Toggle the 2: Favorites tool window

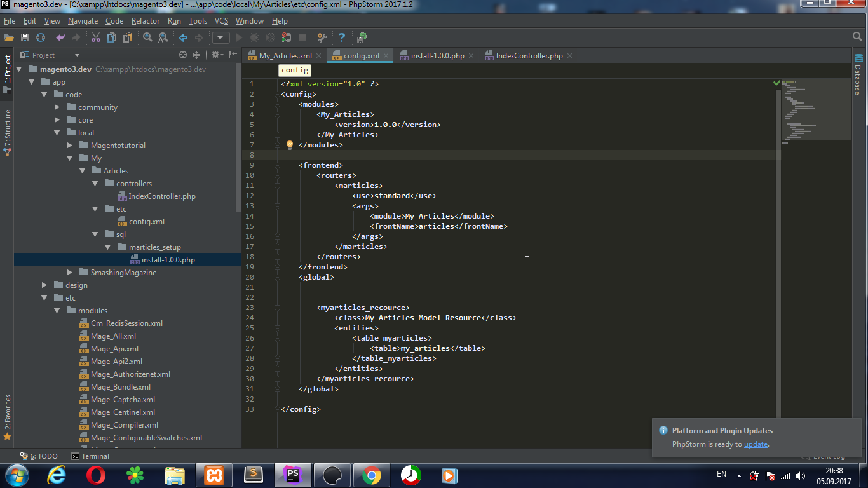tap(7, 416)
